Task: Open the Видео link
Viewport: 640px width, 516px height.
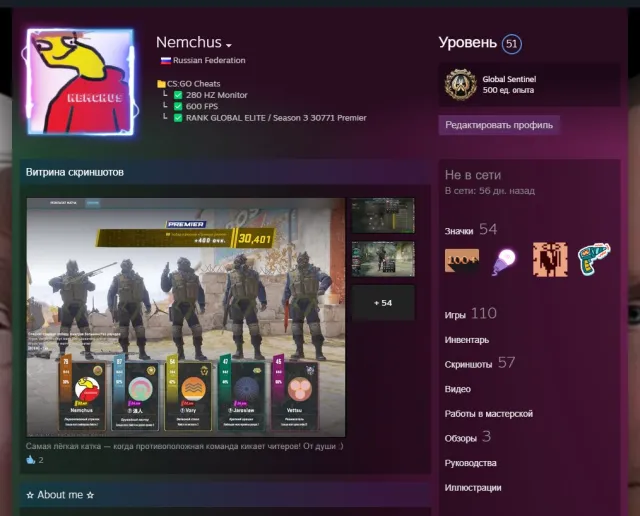Action: 458,389
